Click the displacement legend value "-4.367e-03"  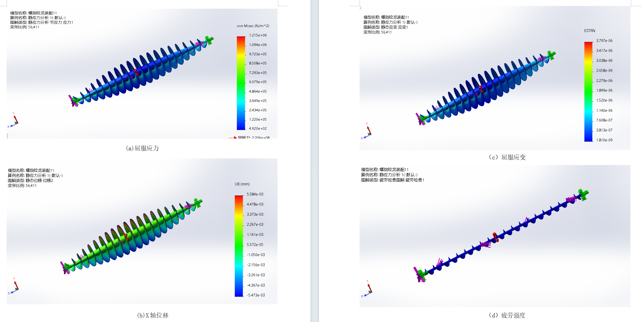click(x=256, y=285)
